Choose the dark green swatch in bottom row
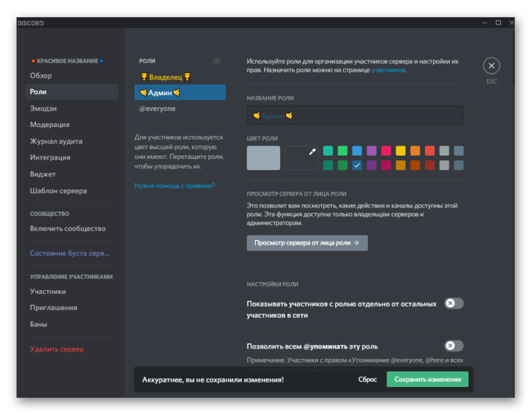Screen dimensions: 532x415 pyautogui.click(x=342, y=165)
